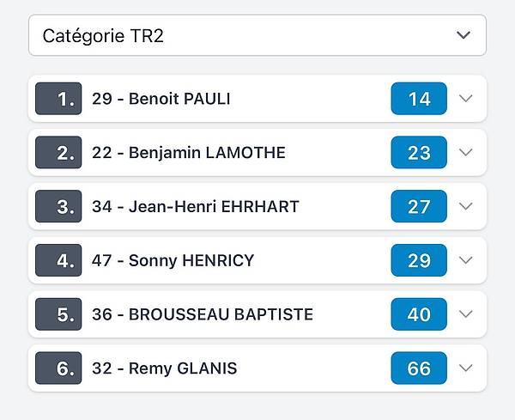Screen dimensions: 515x420
Task: Click the blue 23 points badge
Action: coord(419,153)
